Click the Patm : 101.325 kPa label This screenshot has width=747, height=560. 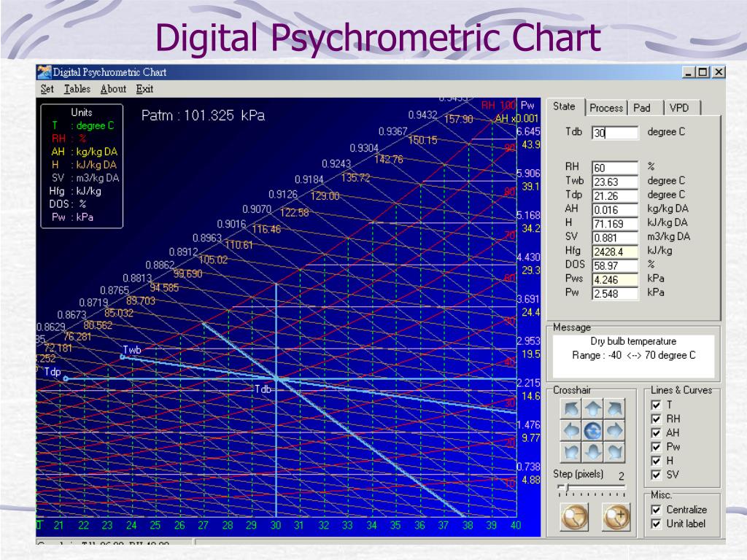203,115
